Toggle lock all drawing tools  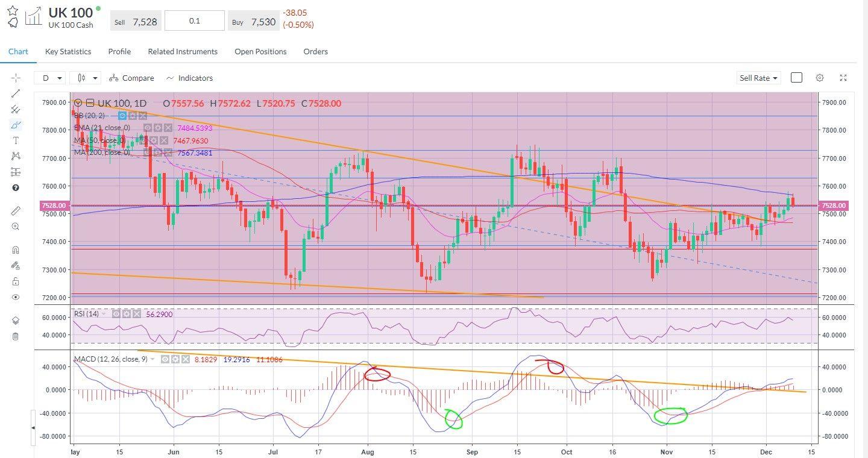pyautogui.click(x=16, y=281)
